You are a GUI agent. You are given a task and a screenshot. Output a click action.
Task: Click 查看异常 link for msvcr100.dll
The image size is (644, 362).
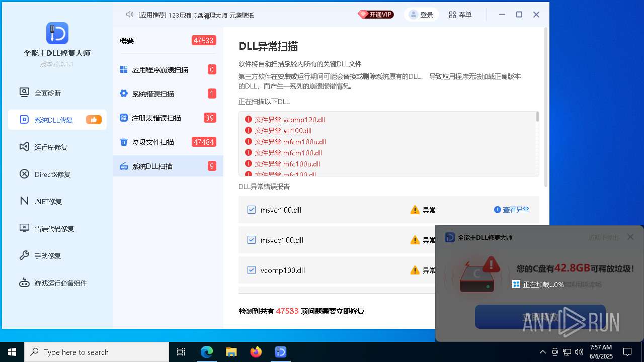click(x=512, y=210)
